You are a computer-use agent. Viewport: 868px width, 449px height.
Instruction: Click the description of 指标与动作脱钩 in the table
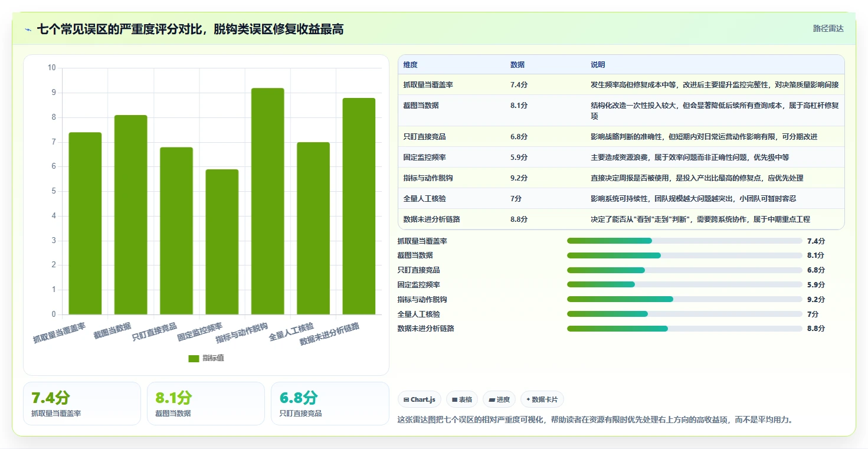point(697,178)
